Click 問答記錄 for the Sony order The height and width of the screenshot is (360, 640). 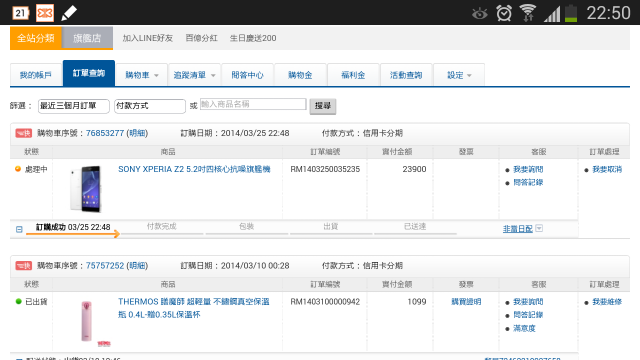(528, 182)
